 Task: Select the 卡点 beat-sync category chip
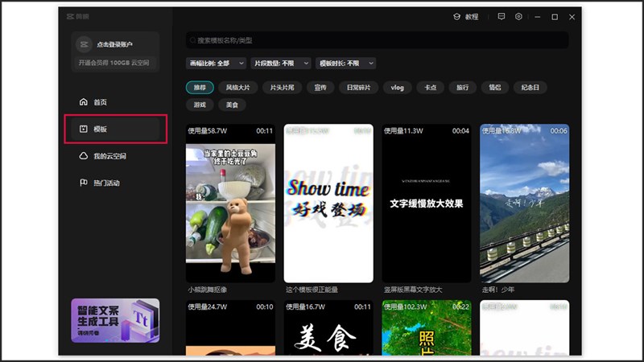430,87
